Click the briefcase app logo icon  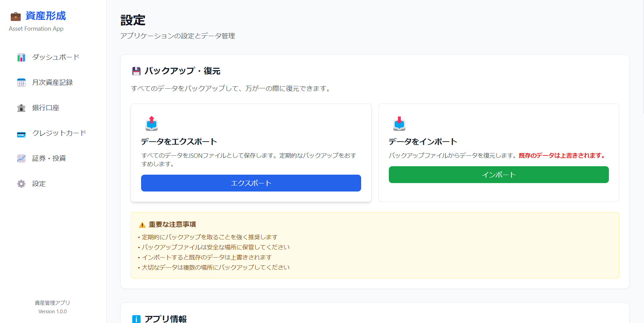pos(15,16)
